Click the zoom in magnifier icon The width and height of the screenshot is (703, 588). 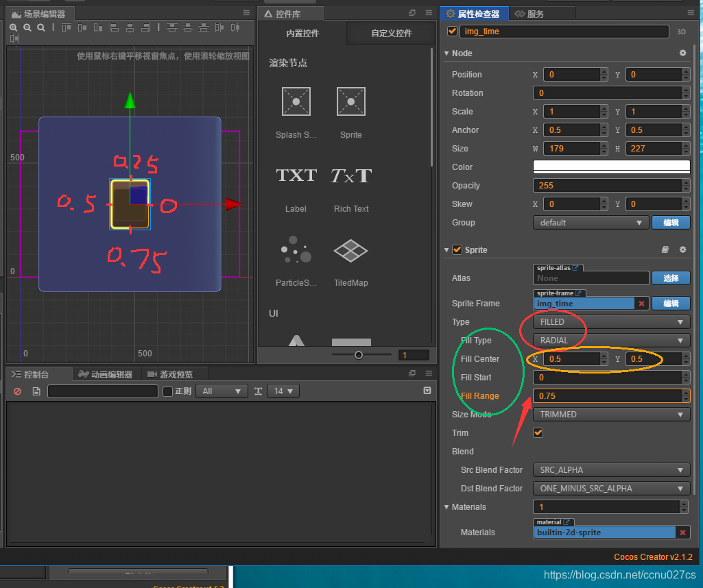point(14,28)
